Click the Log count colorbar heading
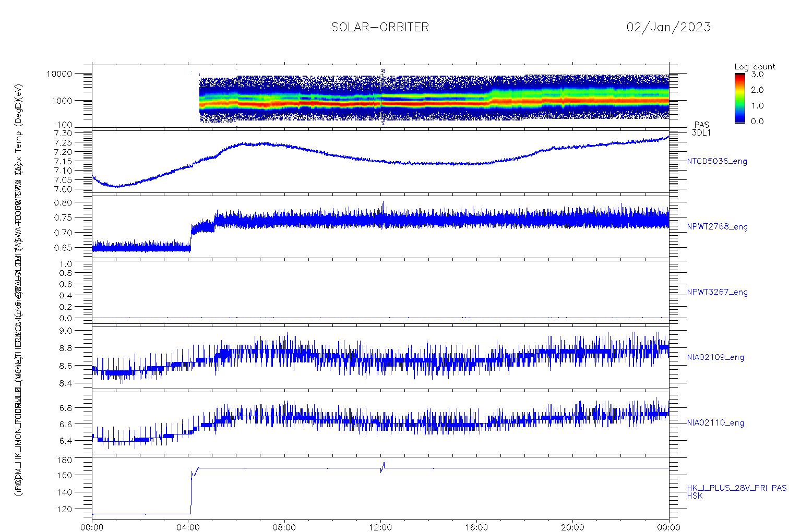This screenshot has width=789, height=532. point(755,67)
